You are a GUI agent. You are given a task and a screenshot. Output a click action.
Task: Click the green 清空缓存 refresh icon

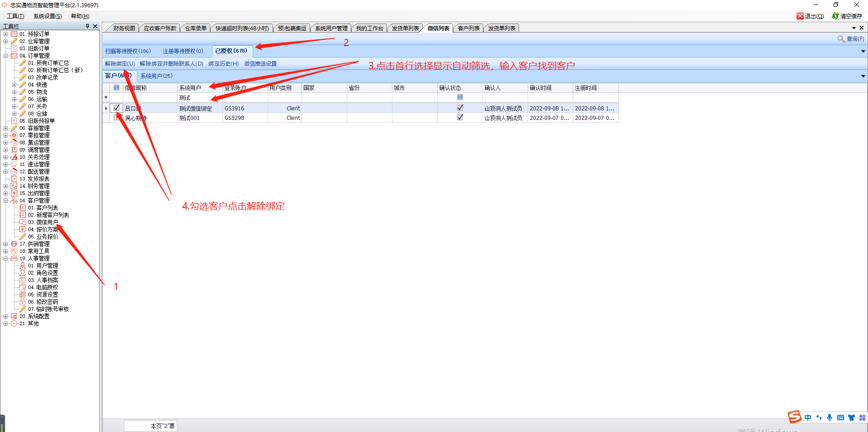coord(835,16)
